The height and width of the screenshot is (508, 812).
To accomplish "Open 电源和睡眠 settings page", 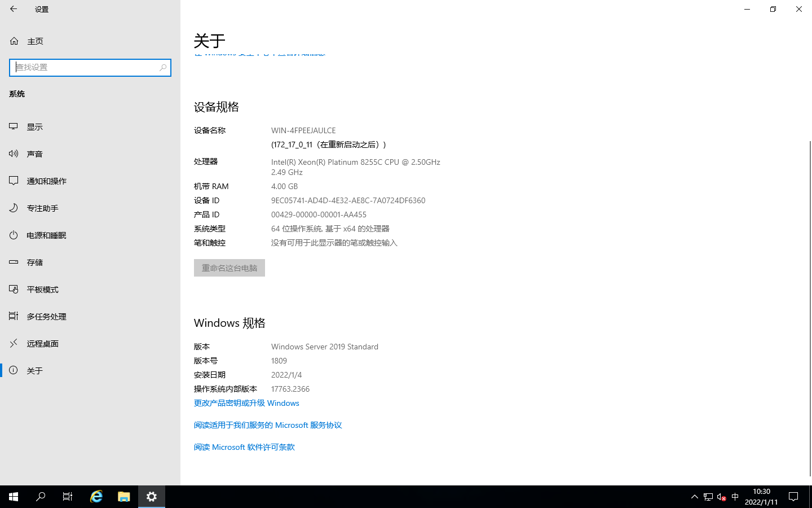I will click(x=90, y=235).
